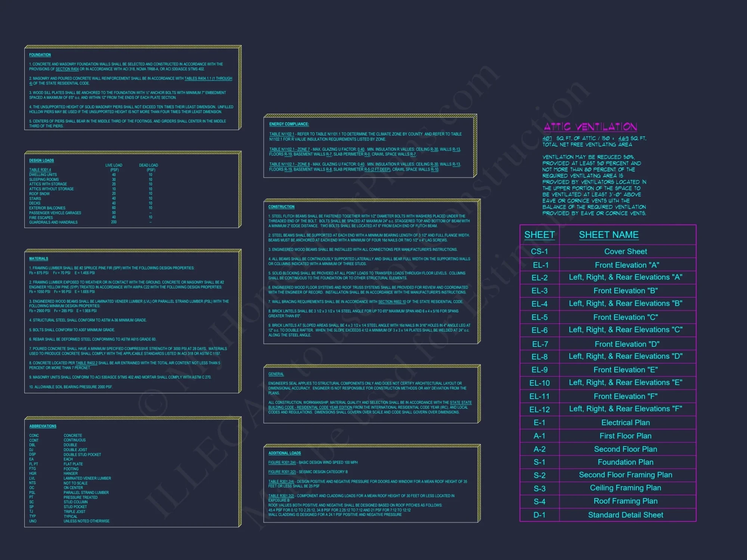Click the GENERAL notes heading
This screenshot has width=747, height=560.
[x=276, y=374]
